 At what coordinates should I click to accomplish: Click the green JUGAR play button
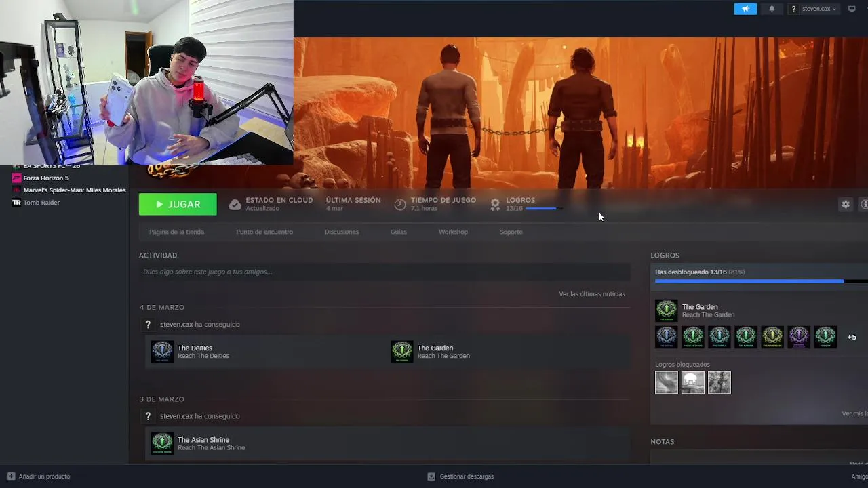tap(178, 204)
